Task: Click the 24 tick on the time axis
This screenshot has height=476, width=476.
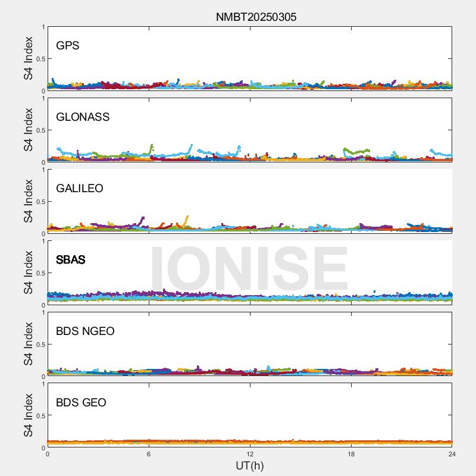Action: click(452, 454)
